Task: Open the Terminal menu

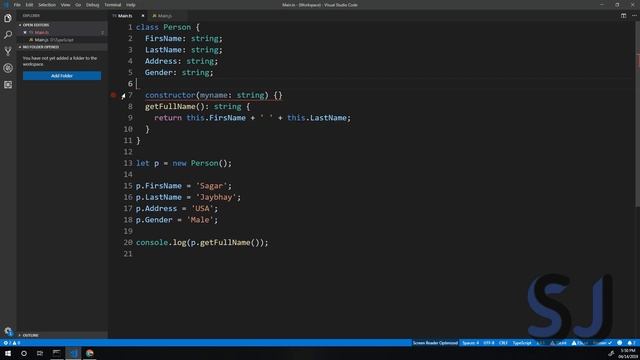Action: pyautogui.click(x=113, y=5)
